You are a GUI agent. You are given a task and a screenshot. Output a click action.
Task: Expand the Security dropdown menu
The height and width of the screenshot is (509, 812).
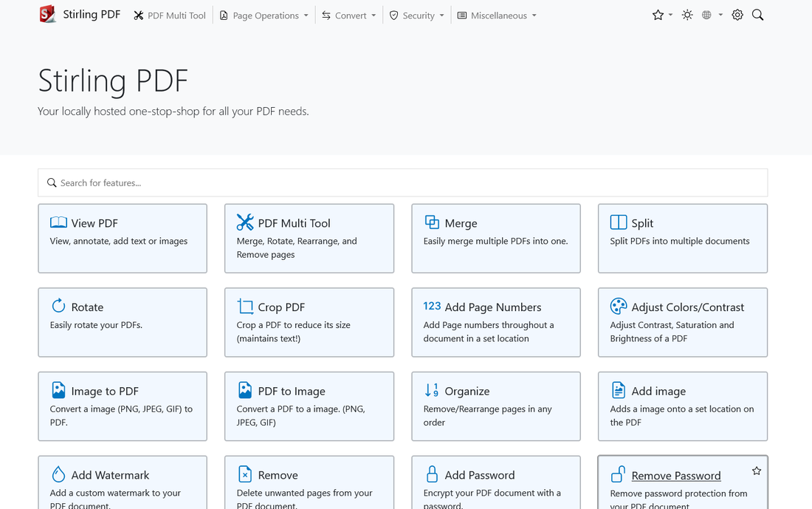(417, 16)
